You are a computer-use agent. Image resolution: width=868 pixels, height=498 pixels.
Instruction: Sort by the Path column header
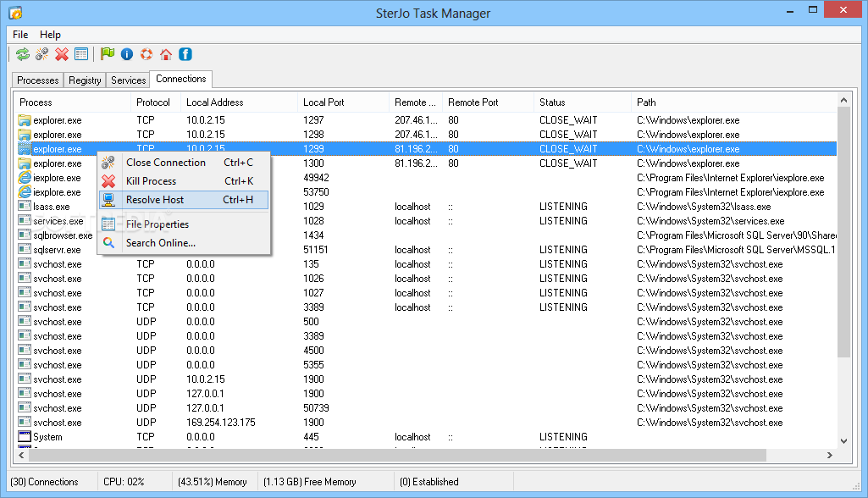tap(733, 102)
